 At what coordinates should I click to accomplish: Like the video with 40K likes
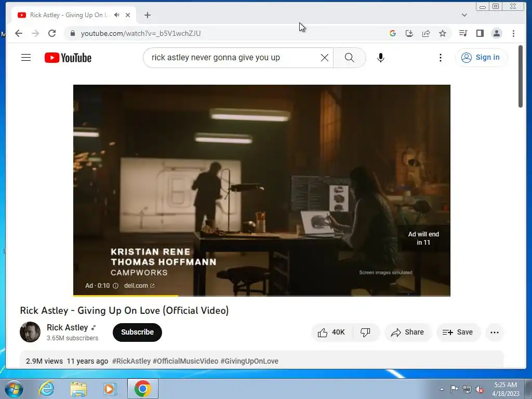point(331,332)
